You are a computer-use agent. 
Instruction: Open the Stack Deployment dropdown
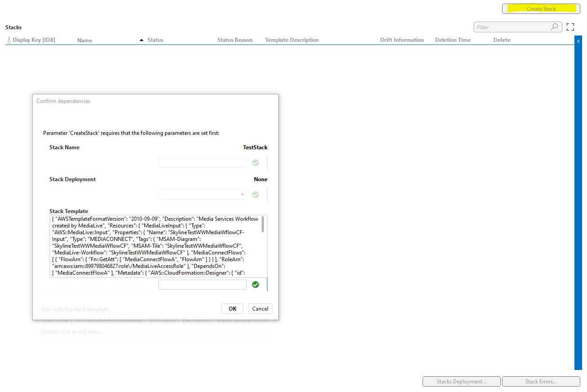tap(202, 195)
